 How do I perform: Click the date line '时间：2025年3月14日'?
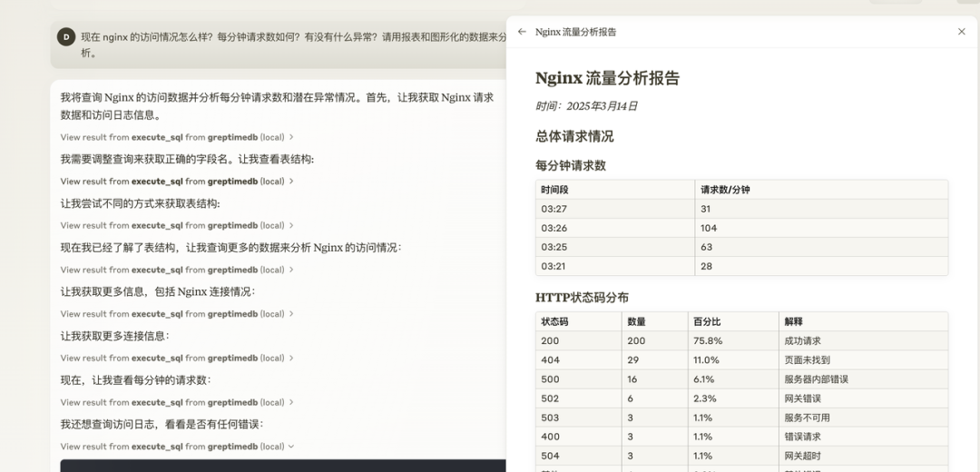click(x=586, y=106)
